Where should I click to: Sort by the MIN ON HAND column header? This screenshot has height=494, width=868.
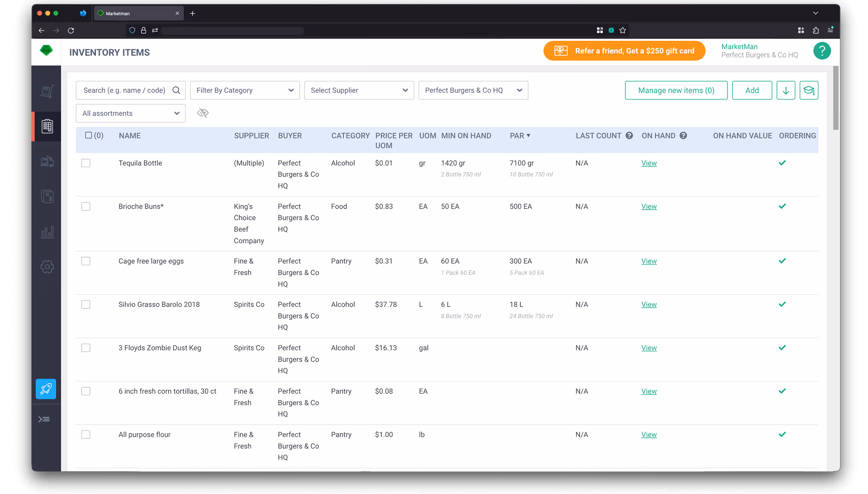point(466,135)
